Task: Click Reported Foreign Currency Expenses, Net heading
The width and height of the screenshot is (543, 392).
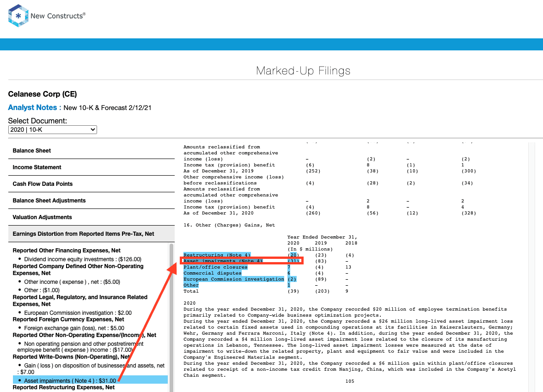Action: (x=68, y=319)
